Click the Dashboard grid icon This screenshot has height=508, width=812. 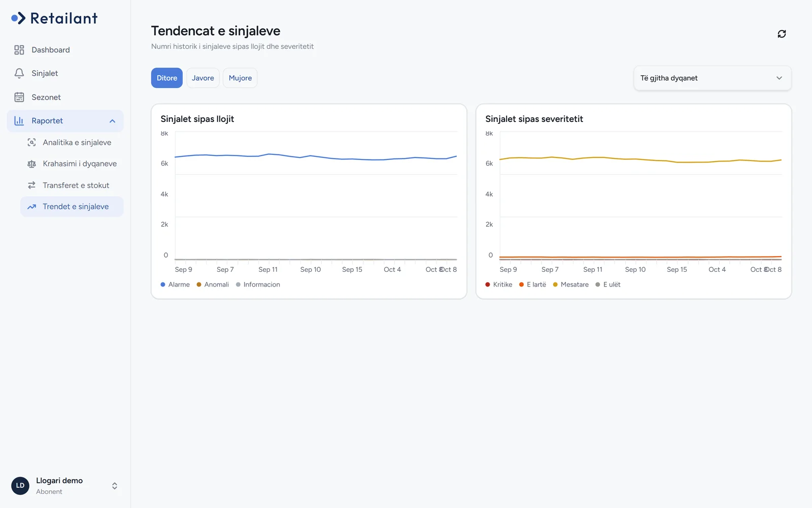pos(19,50)
